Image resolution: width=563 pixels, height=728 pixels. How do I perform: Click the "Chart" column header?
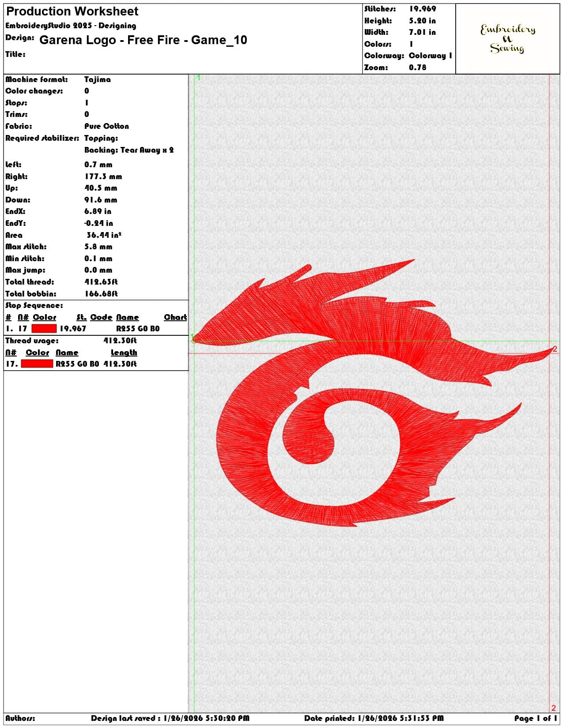tap(175, 317)
